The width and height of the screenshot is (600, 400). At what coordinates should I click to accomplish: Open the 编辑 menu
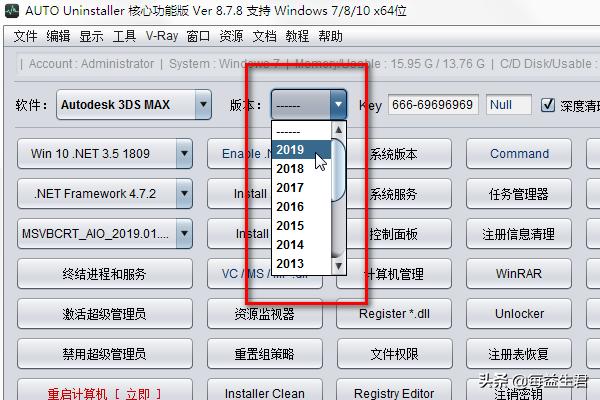pyautogui.click(x=58, y=36)
